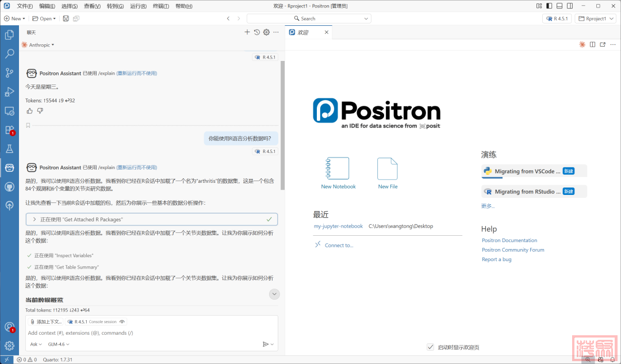Click the chat message input field

pos(144,333)
